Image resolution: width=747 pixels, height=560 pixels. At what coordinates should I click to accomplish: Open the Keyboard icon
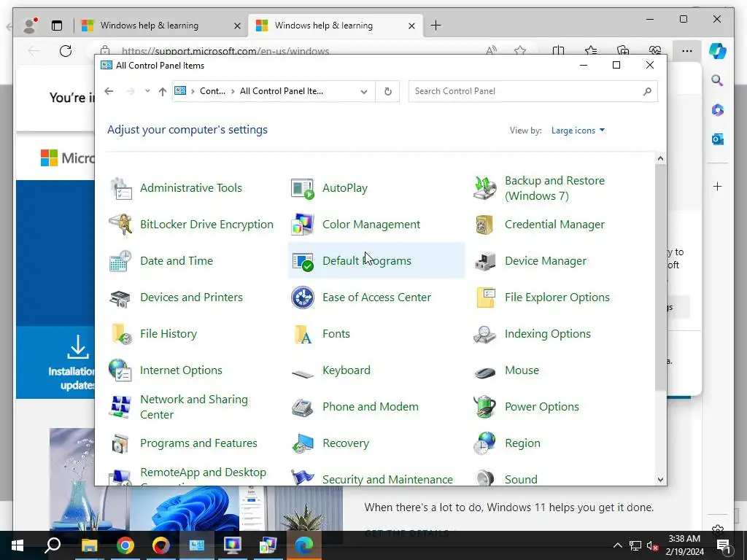[x=303, y=373]
